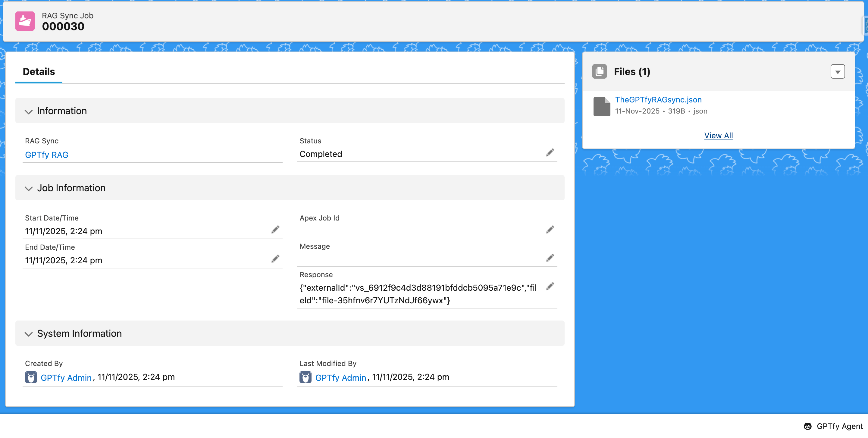
Task: Click the gray JSON file document icon
Action: 601,106
